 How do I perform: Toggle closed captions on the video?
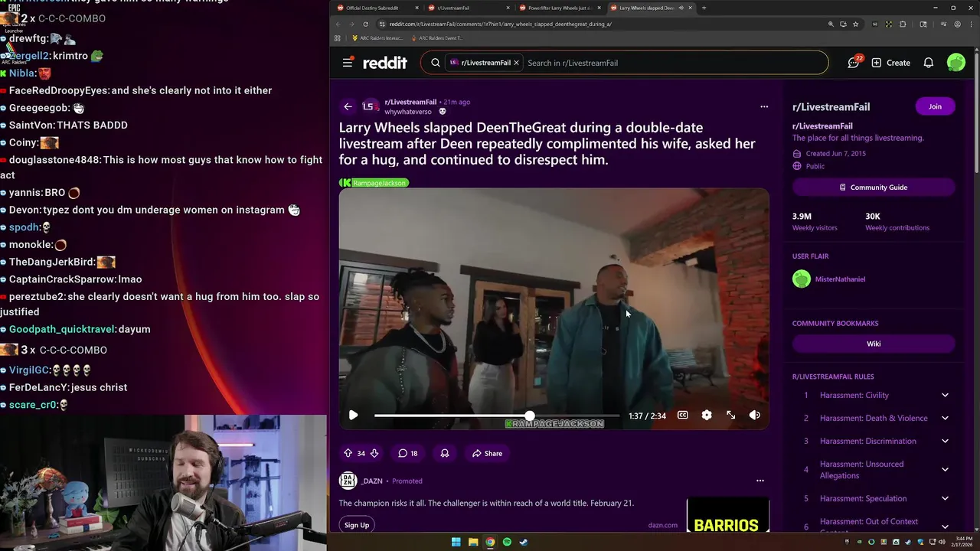682,415
